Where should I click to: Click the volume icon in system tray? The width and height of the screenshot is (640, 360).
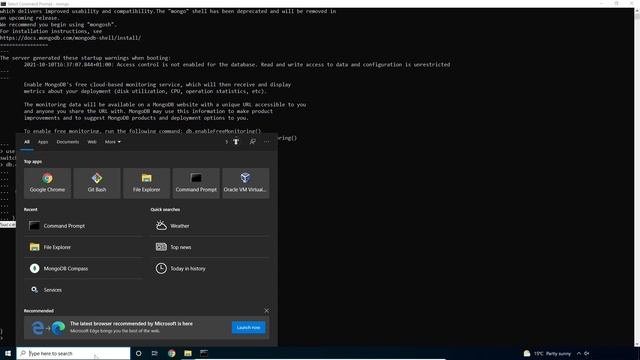(x=587, y=353)
